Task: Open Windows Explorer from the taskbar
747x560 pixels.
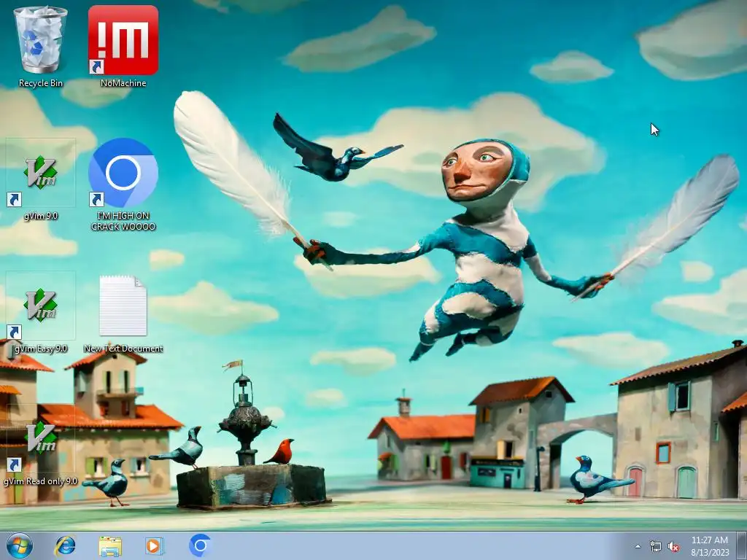Action: pyautogui.click(x=109, y=545)
